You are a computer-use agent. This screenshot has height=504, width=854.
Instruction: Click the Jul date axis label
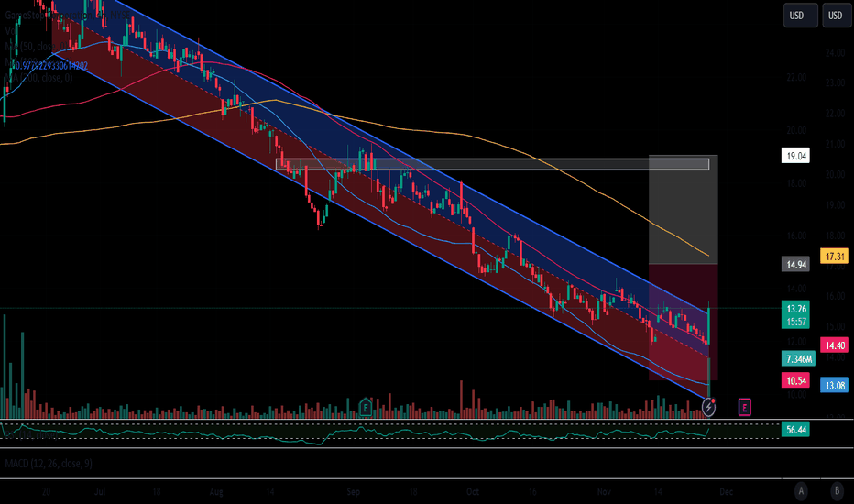click(x=100, y=491)
